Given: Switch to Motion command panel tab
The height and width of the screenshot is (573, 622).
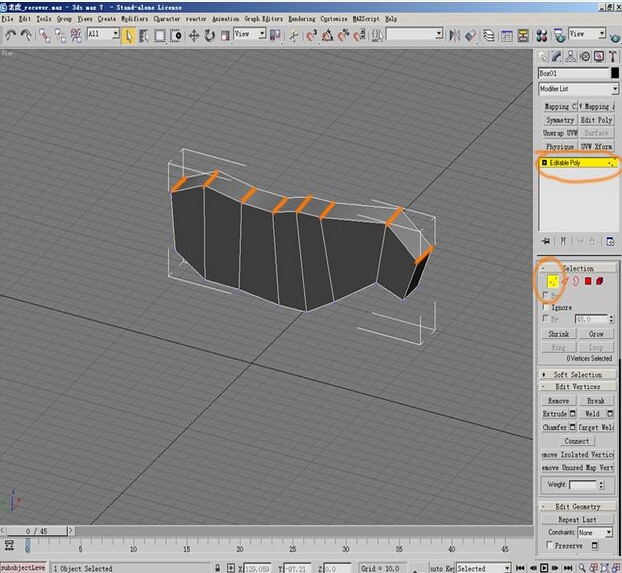Looking at the screenshot, I should pyautogui.click(x=586, y=57).
